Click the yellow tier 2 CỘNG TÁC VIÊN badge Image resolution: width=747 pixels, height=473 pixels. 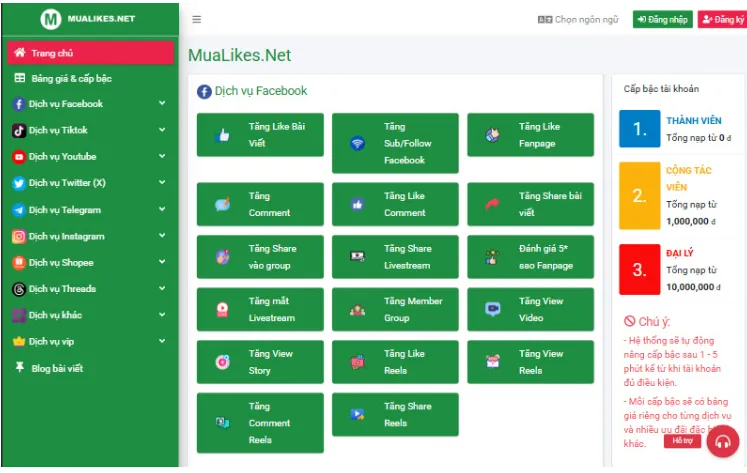(639, 196)
